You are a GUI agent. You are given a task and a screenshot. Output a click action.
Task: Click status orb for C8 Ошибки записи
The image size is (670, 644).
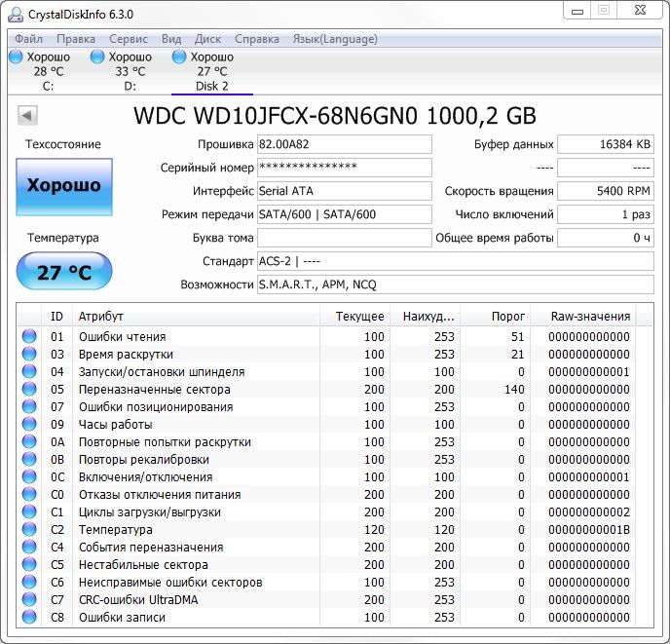[29, 617]
